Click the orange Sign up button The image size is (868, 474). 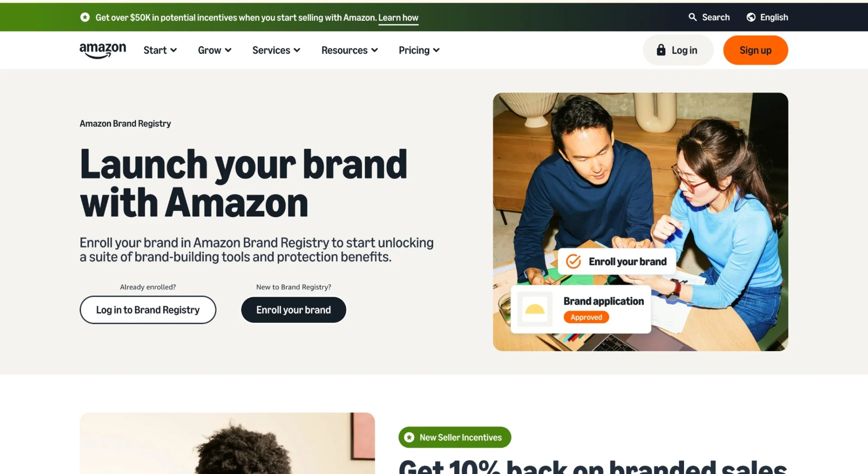(755, 50)
